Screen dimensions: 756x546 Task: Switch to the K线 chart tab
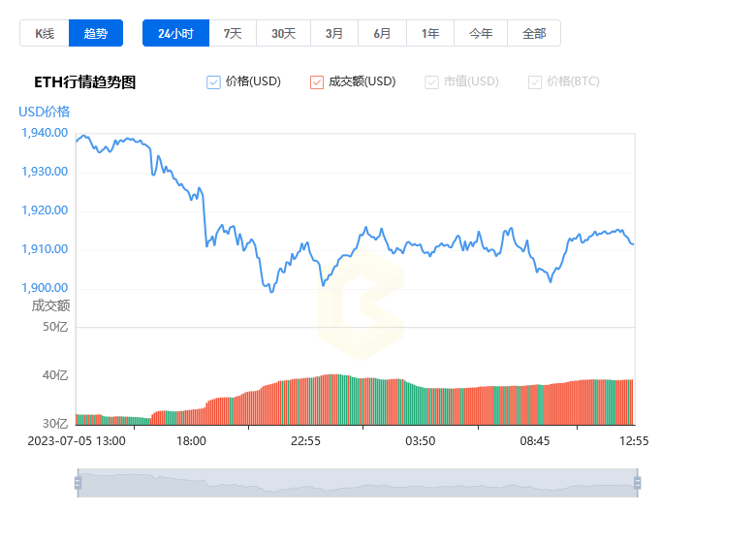click(x=45, y=33)
